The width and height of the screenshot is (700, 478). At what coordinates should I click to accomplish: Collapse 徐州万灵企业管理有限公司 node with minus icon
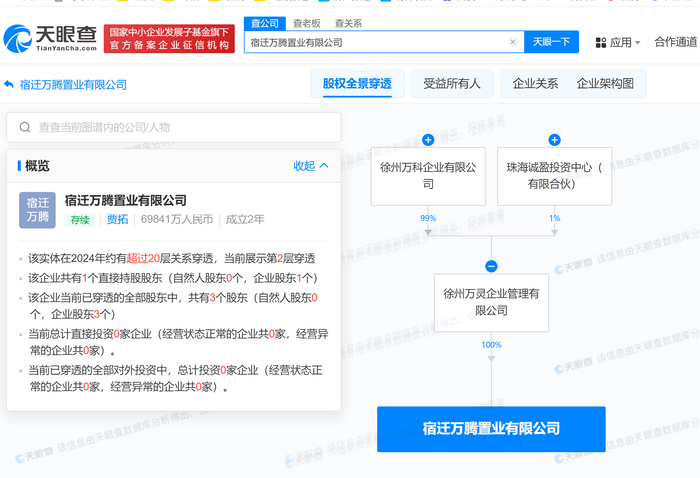(x=492, y=266)
